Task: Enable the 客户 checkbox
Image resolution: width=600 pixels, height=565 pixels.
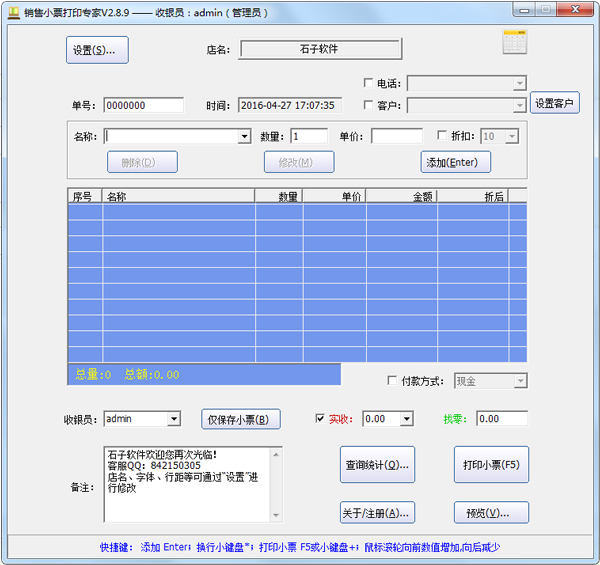Action: [x=369, y=105]
